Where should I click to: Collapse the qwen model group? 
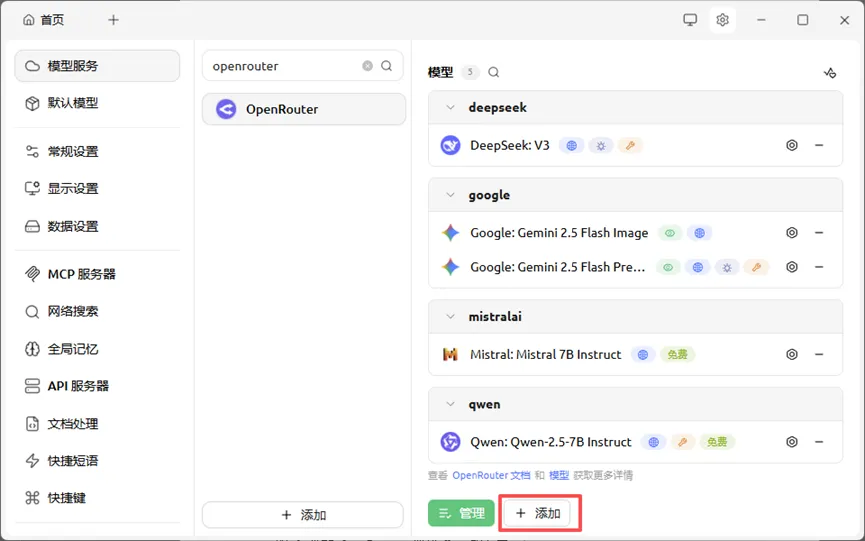pyautogui.click(x=450, y=404)
